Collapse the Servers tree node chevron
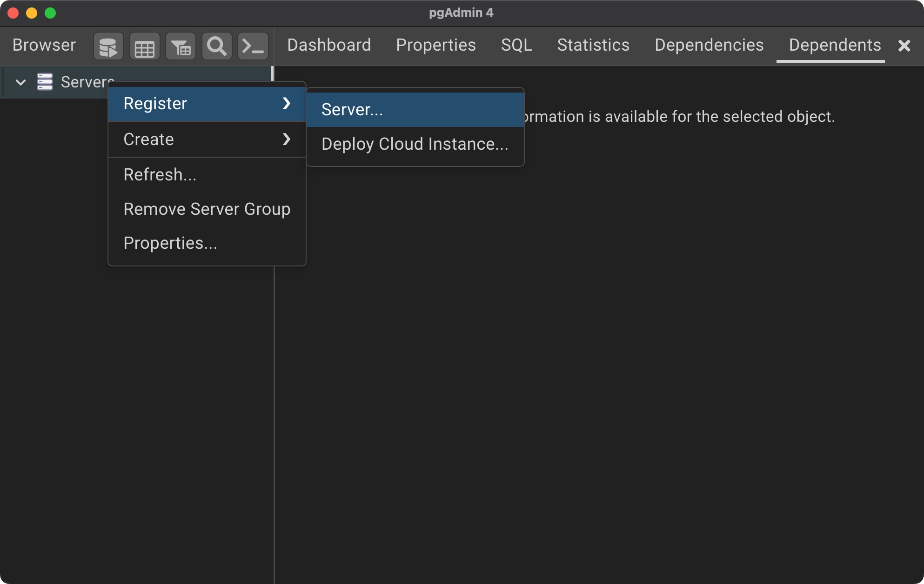The width and height of the screenshot is (924, 584). click(20, 82)
